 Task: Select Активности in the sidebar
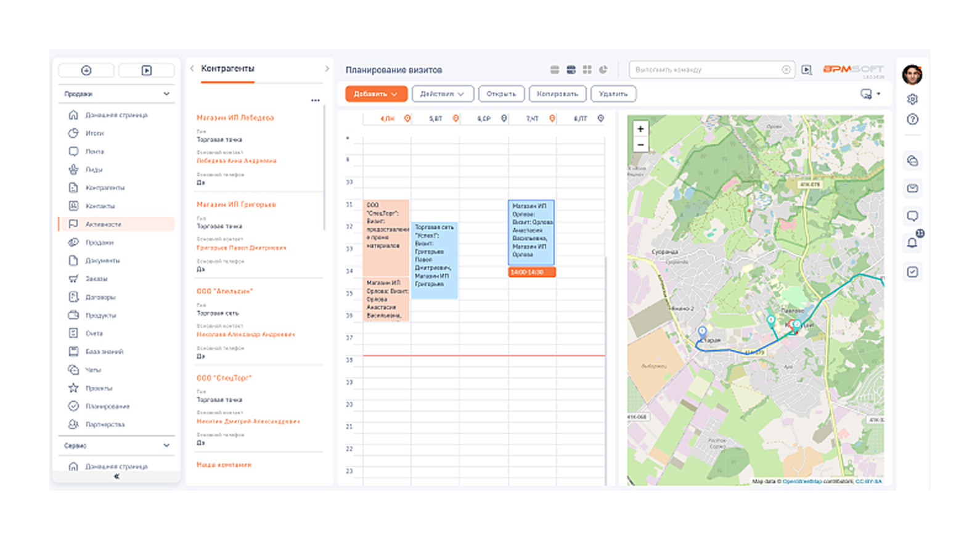coord(116,224)
